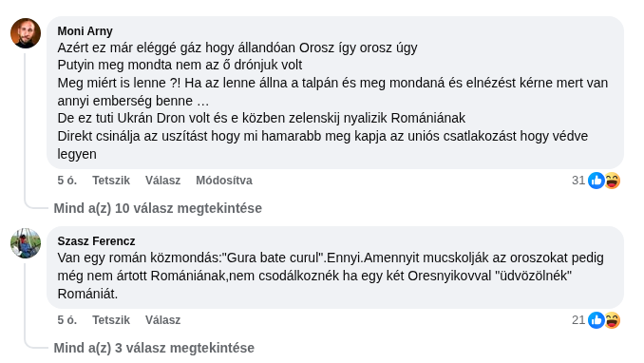The width and height of the screenshot is (644, 363).
Task: Open the 31 reactions count
Action: (578, 181)
